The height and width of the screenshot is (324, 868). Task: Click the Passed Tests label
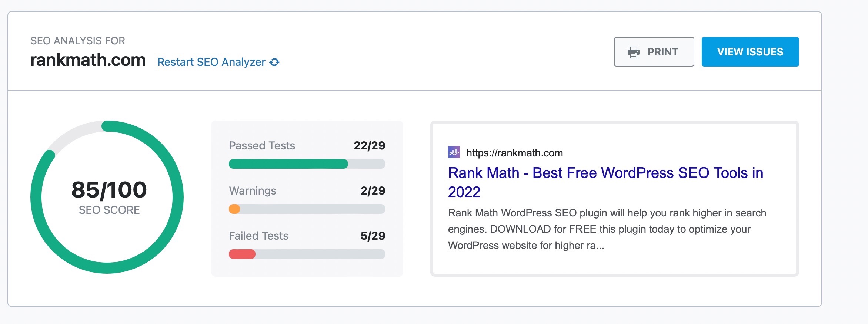pos(262,145)
